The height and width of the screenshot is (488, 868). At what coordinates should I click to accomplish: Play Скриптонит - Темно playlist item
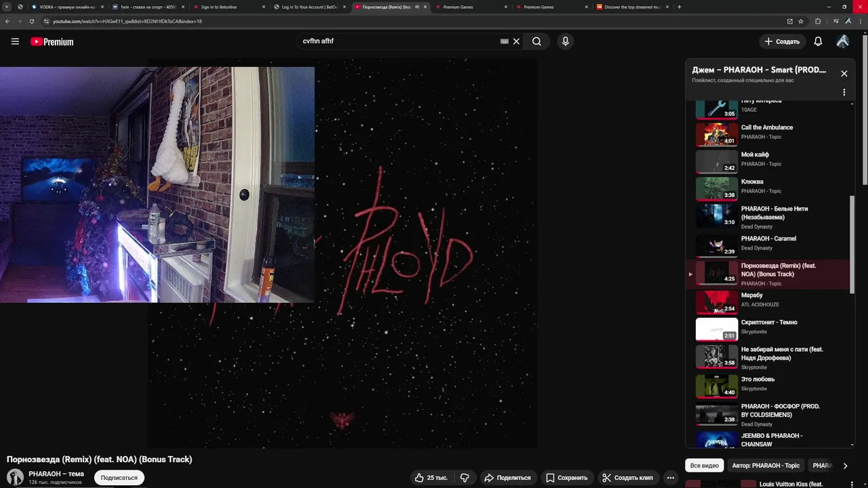[x=768, y=329]
